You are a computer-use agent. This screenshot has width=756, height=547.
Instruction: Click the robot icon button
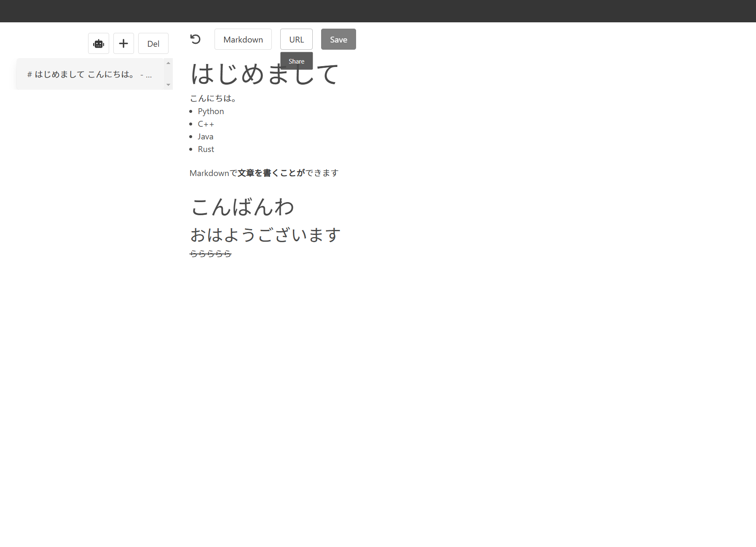[99, 43]
